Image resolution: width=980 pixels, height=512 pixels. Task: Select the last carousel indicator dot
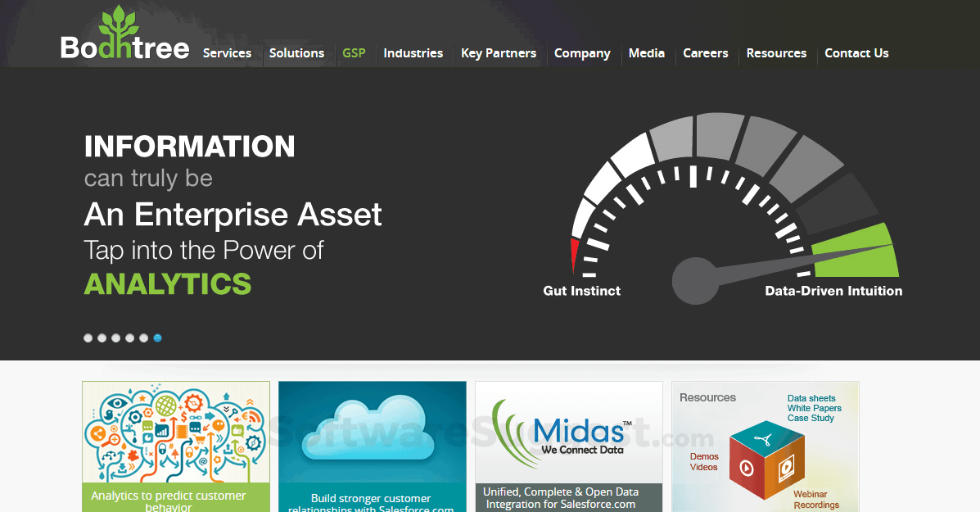[157, 338]
